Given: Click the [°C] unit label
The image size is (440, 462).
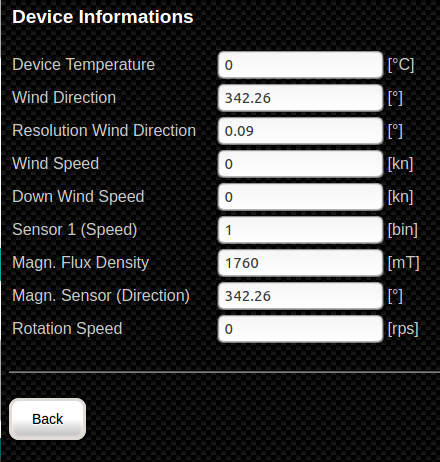Looking at the screenshot, I should point(401,65).
